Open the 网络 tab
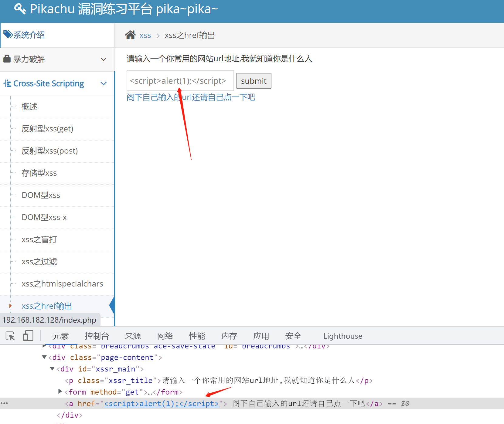This screenshot has width=504, height=424. (x=165, y=336)
